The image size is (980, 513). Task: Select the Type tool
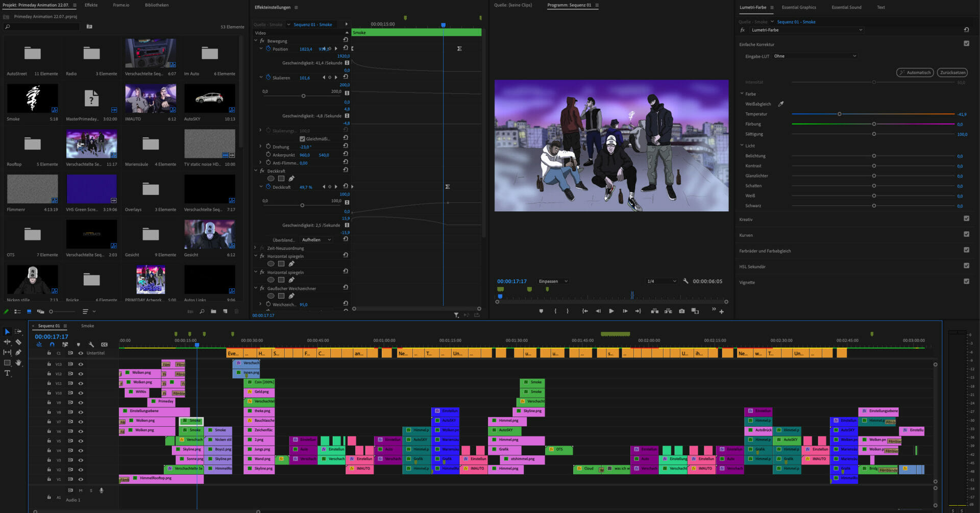click(x=7, y=373)
